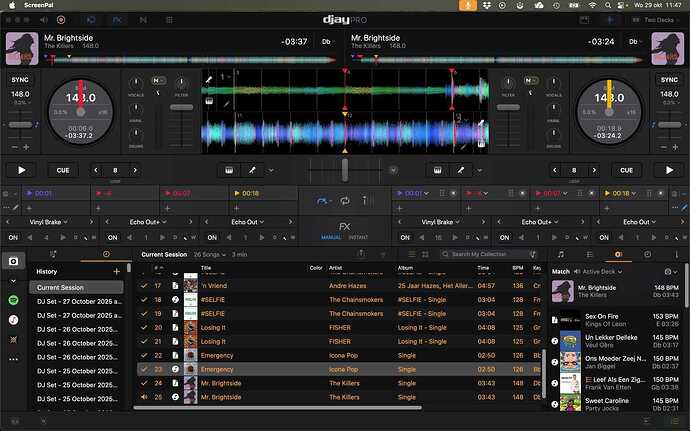The height and width of the screenshot is (431, 690).
Task: Toggle checkbox for track 20 Losing It
Action: (143, 327)
